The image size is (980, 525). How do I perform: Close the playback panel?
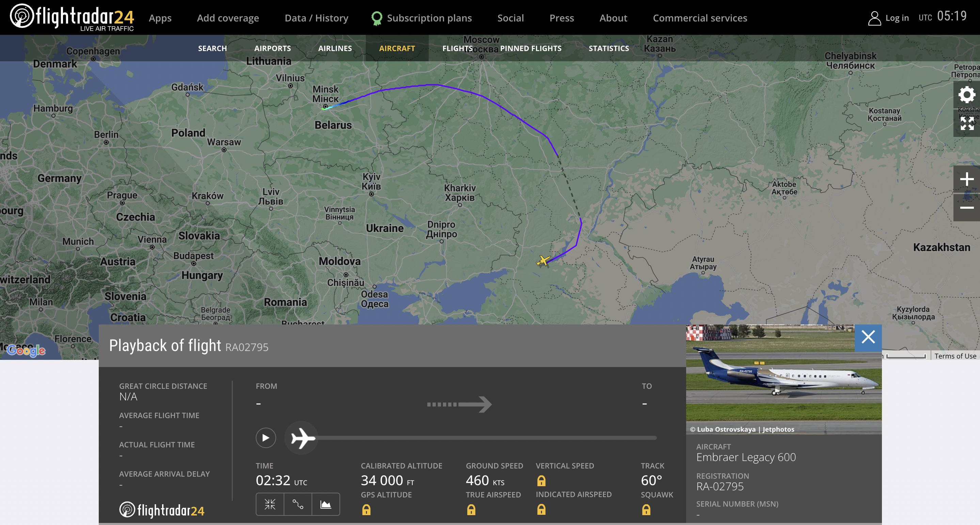tap(868, 337)
